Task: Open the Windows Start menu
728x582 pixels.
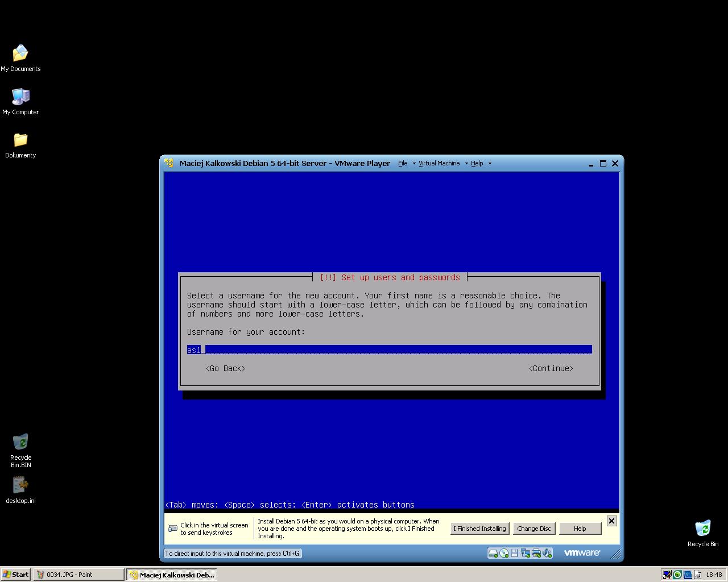Action: point(16,575)
